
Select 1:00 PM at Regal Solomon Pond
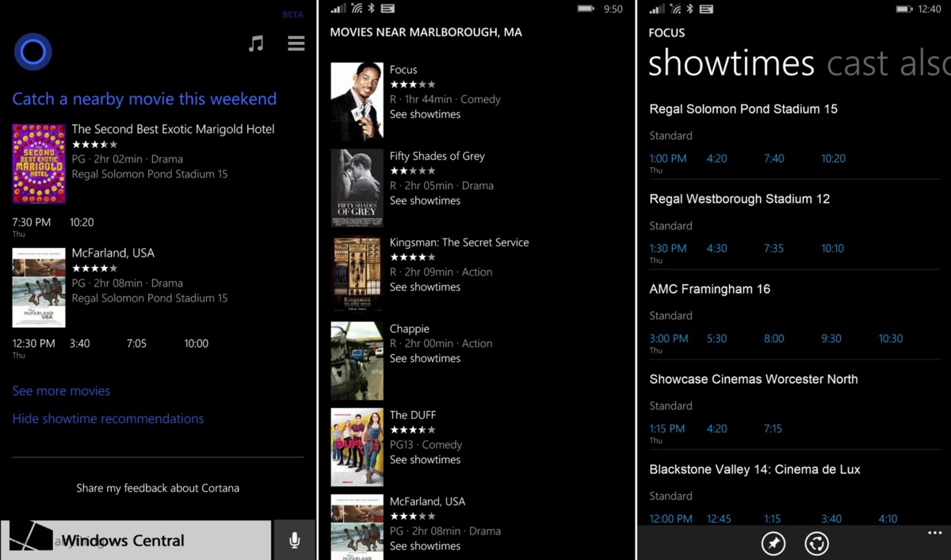pos(668,158)
